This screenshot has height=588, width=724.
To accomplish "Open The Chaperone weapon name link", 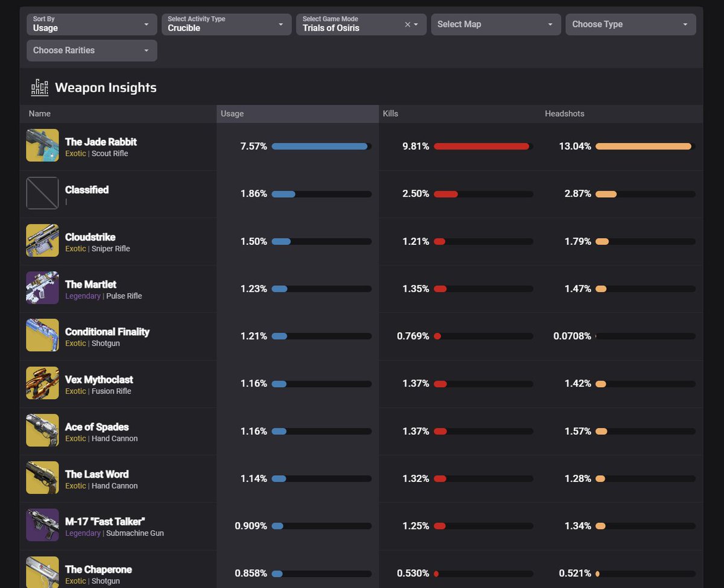I will point(98,569).
